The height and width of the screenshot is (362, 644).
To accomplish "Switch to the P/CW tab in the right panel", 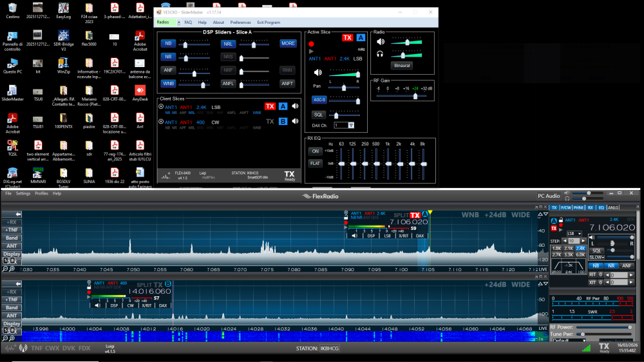I will pos(565,208).
